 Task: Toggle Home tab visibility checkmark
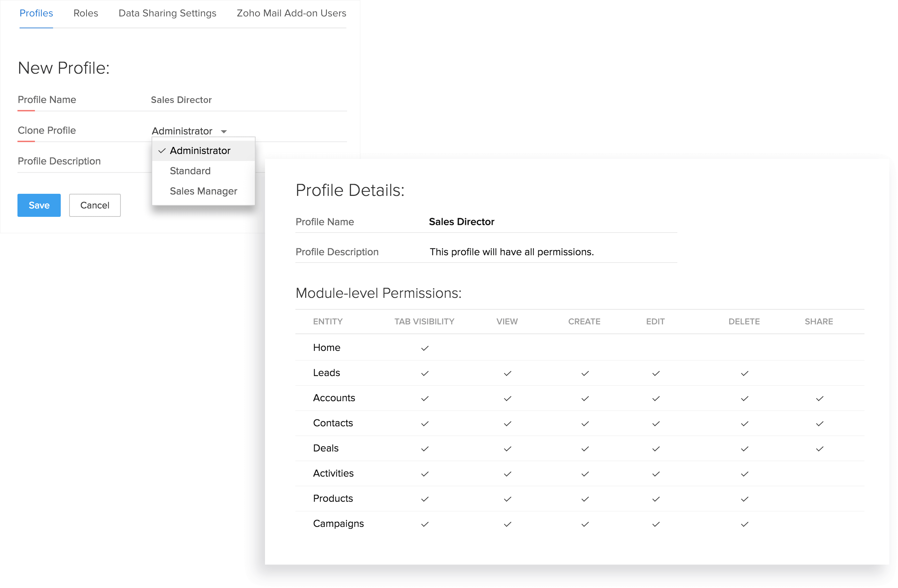(425, 348)
